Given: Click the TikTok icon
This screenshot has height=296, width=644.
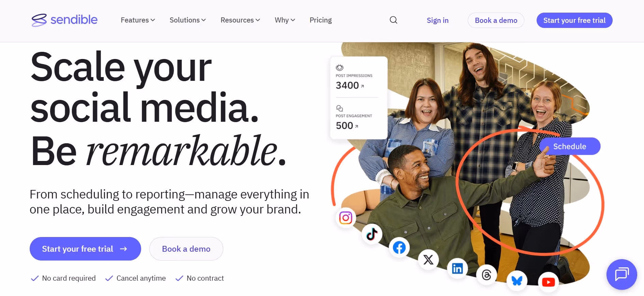Looking at the screenshot, I should click(372, 234).
